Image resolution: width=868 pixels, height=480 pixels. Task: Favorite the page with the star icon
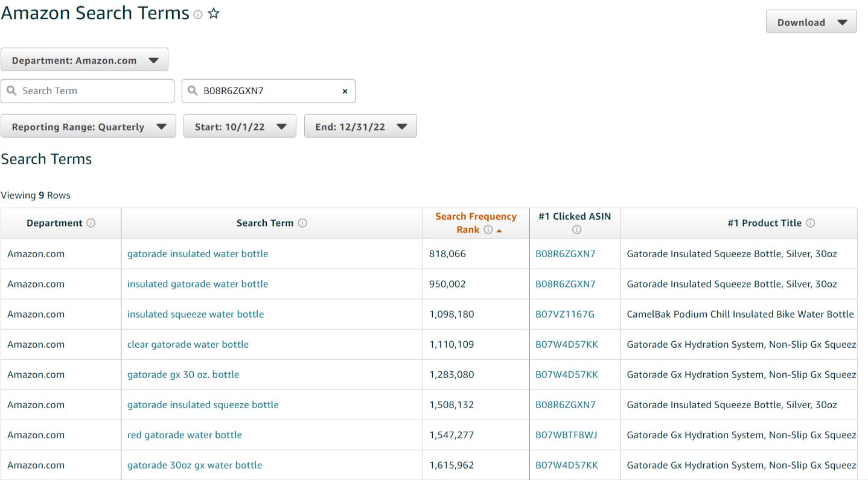click(214, 14)
